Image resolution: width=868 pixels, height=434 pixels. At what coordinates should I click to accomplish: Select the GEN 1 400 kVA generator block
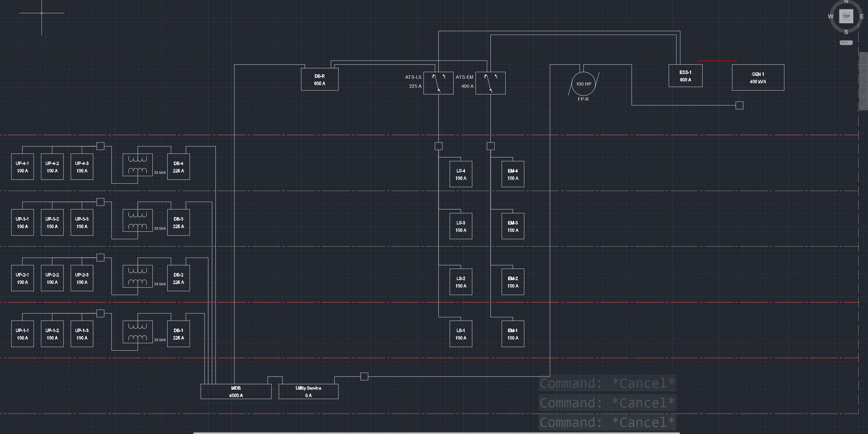click(x=758, y=78)
